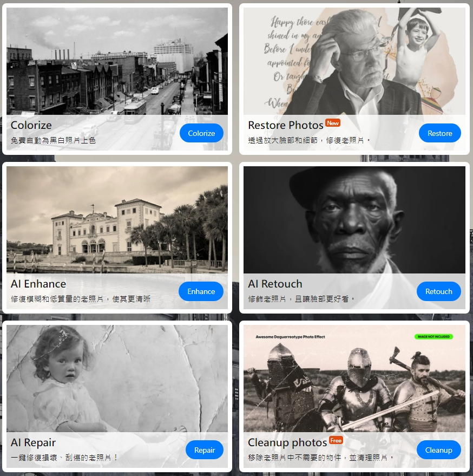Image resolution: width=473 pixels, height=476 pixels.
Task: Click the blue Cleanup button
Action: pyautogui.click(x=439, y=450)
